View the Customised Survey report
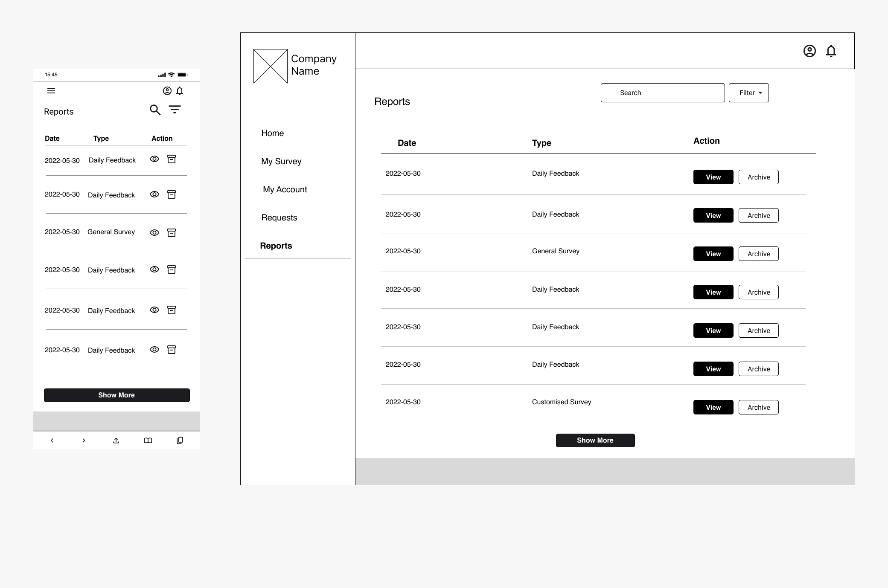Screen dimensions: 888x588 pyautogui.click(x=713, y=407)
